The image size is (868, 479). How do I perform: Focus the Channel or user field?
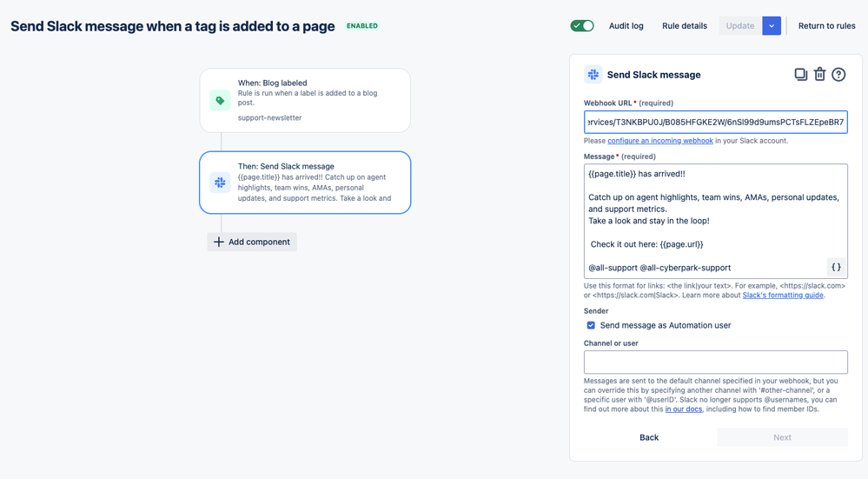coord(715,362)
